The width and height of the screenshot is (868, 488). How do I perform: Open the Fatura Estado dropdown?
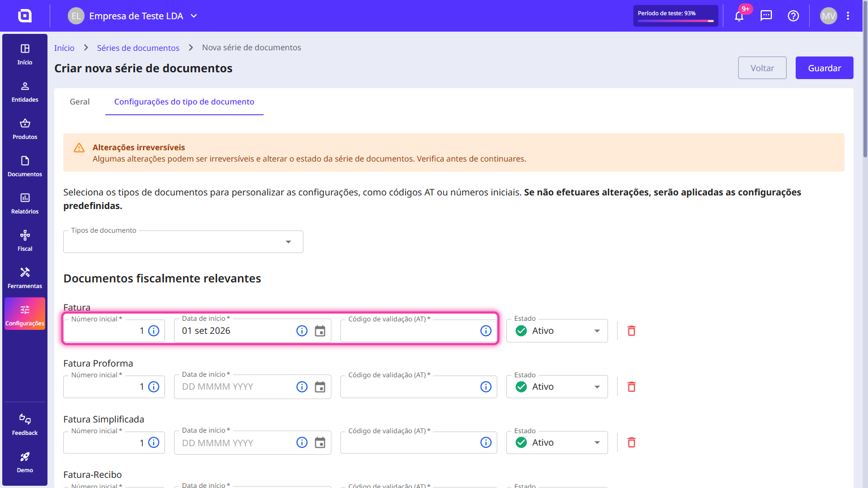(557, 331)
